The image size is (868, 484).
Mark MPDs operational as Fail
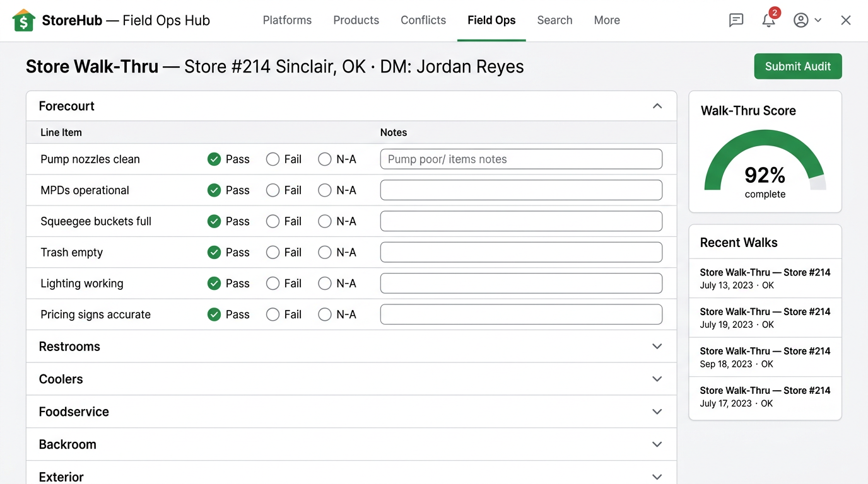[273, 190]
